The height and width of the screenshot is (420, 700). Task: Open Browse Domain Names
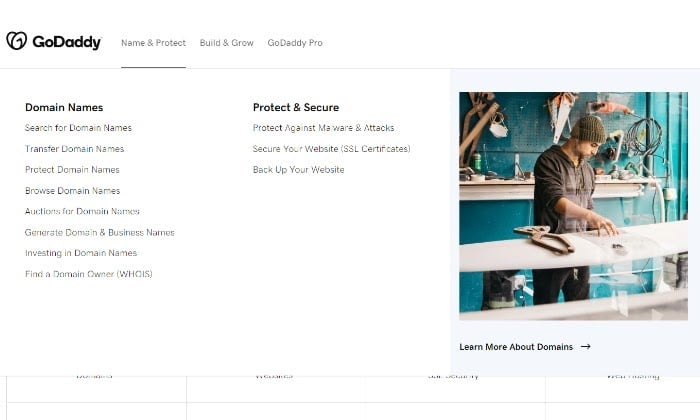tap(72, 191)
